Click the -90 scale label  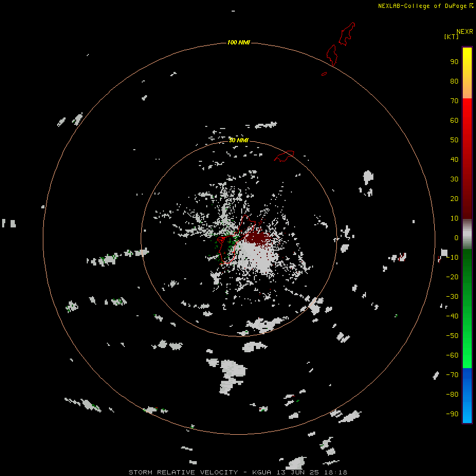(452, 414)
